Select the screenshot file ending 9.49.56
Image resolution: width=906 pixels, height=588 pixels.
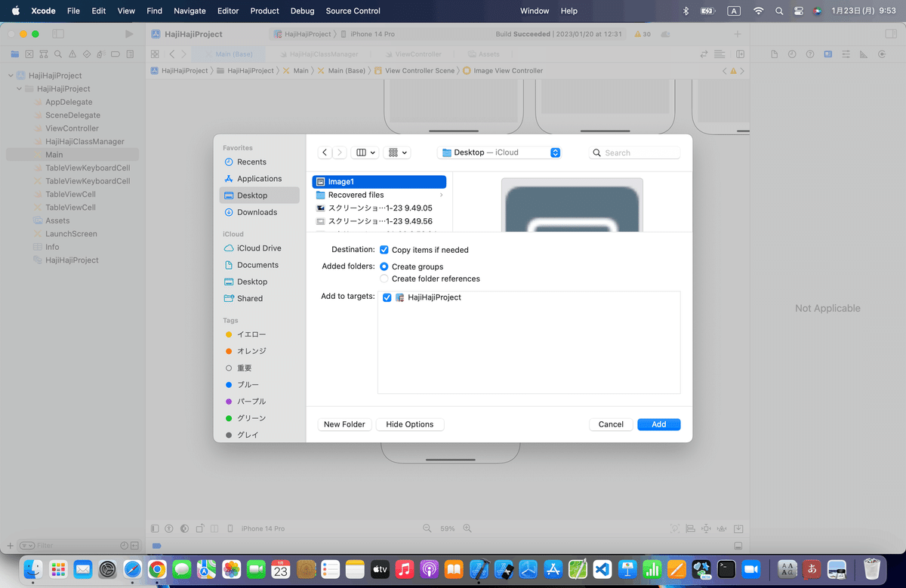(379, 221)
